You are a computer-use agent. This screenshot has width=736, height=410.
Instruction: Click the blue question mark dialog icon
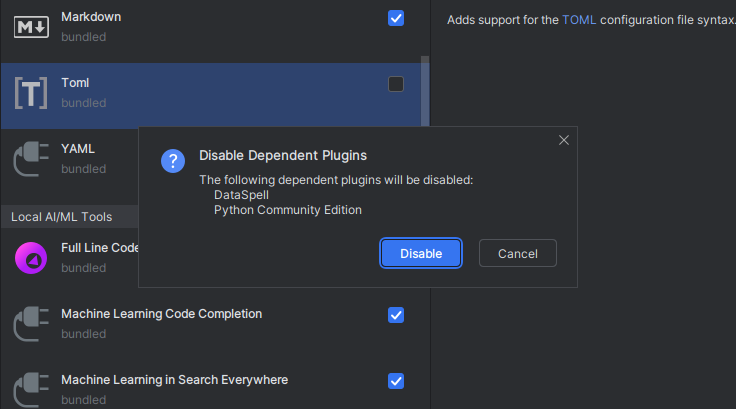click(x=173, y=162)
